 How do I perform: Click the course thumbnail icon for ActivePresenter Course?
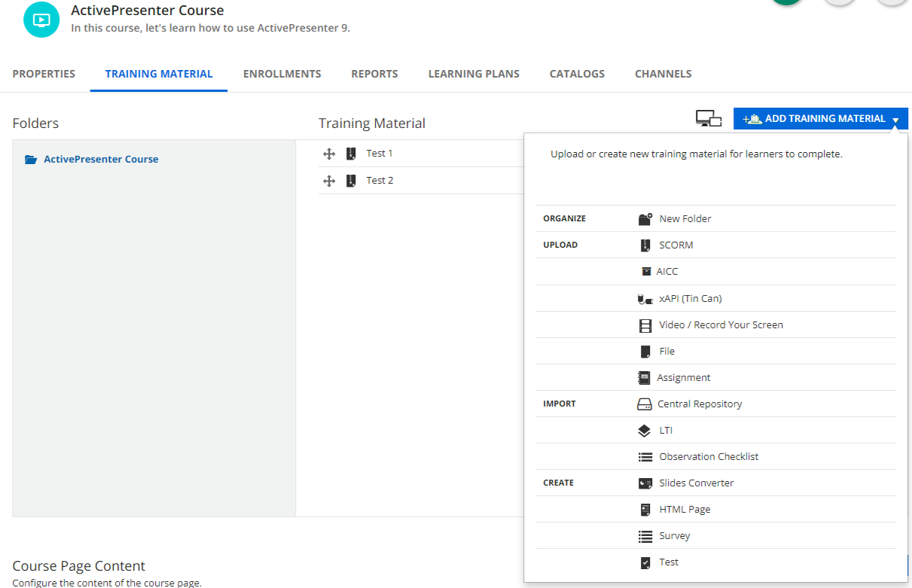click(42, 20)
